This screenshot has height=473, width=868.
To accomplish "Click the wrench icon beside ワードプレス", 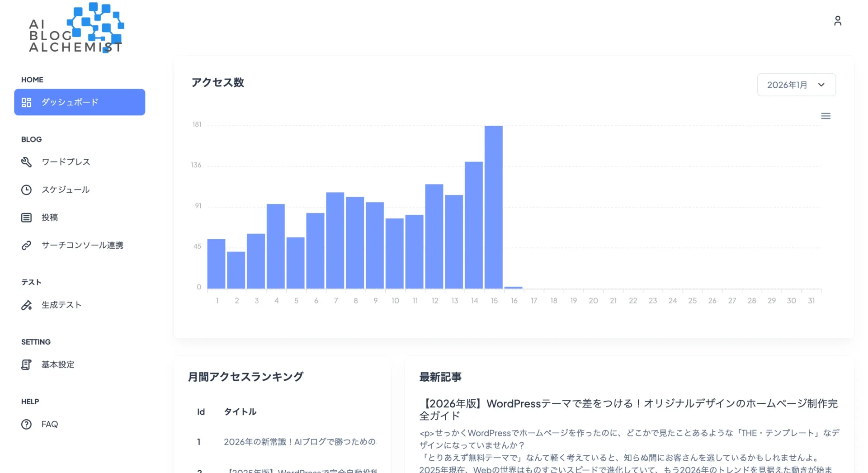I will (x=26, y=162).
